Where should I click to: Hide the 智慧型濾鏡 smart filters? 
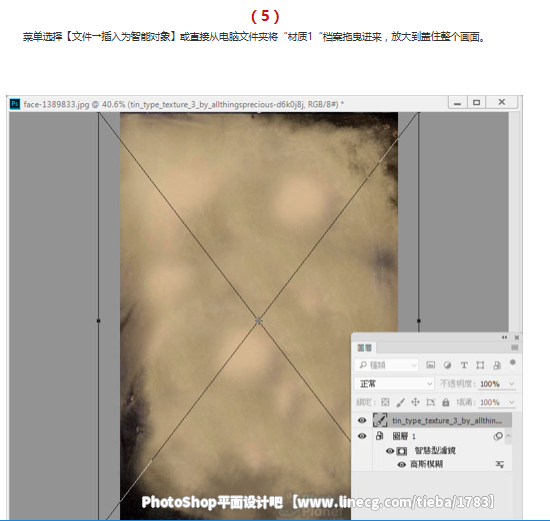coord(389,451)
